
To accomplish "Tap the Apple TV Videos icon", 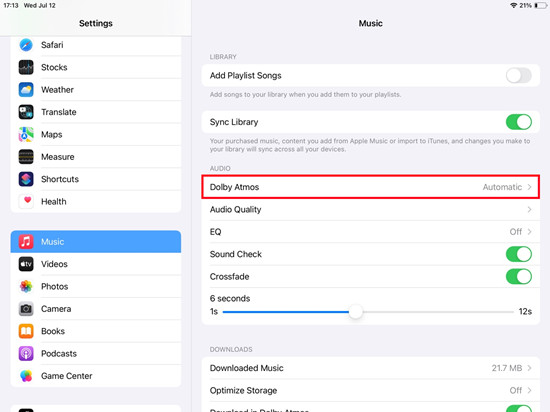I will pos(26,264).
